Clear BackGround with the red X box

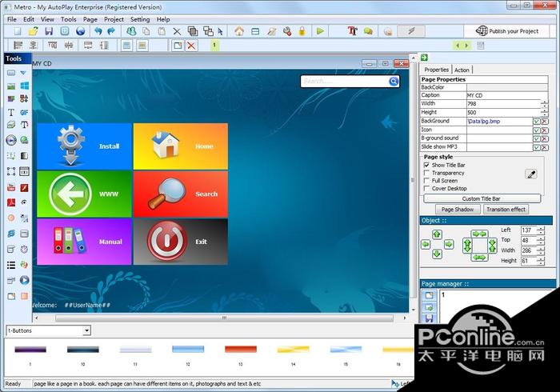pos(544,122)
